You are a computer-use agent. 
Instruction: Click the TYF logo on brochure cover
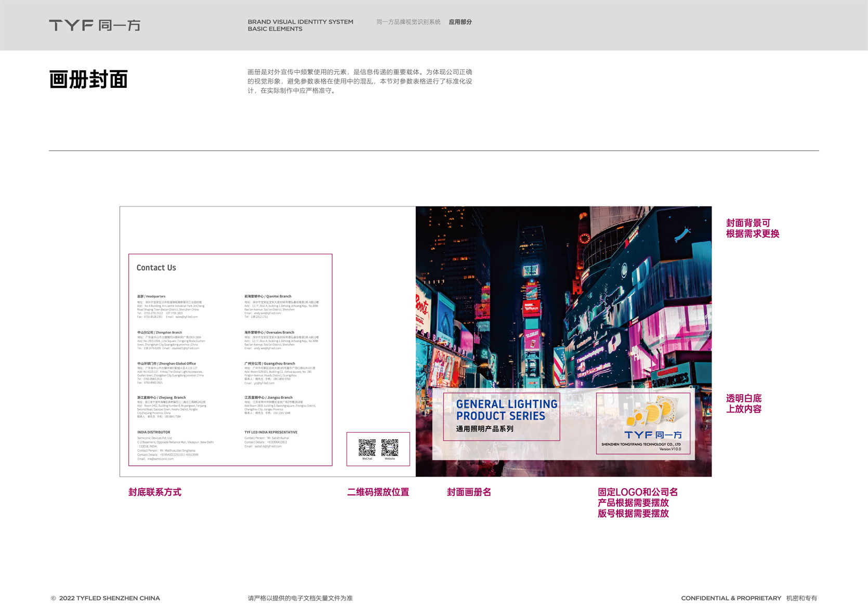point(653,435)
